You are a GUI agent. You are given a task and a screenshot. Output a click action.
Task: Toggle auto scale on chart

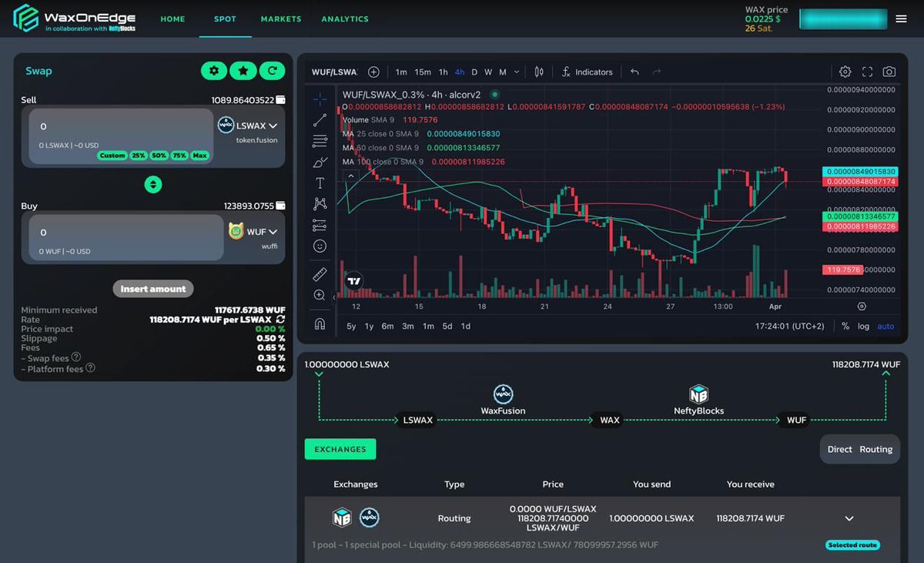pyautogui.click(x=886, y=326)
